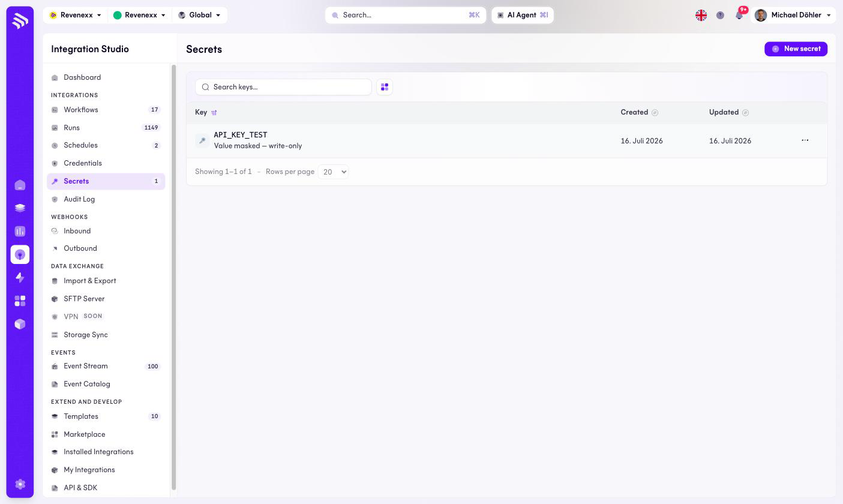Click the Audit Log sidebar icon
This screenshot has height=504, width=843.
pyautogui.click(x=55, y=199)
